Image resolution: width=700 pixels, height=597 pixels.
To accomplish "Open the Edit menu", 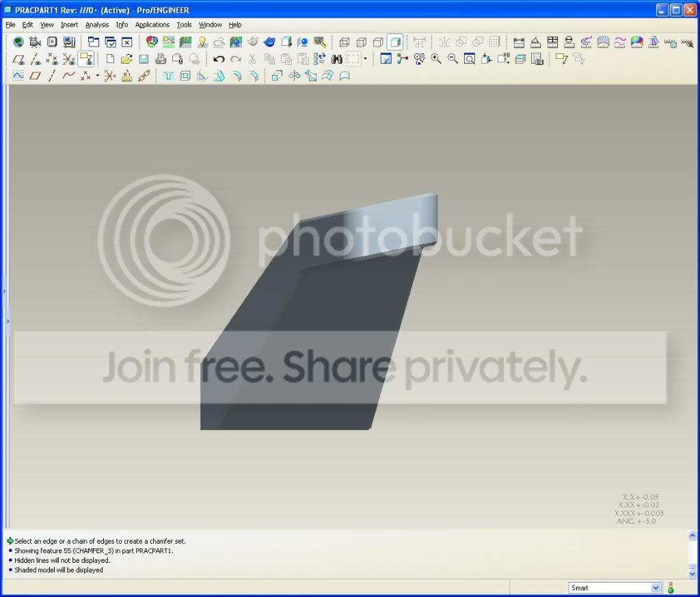I will point(27,25).
